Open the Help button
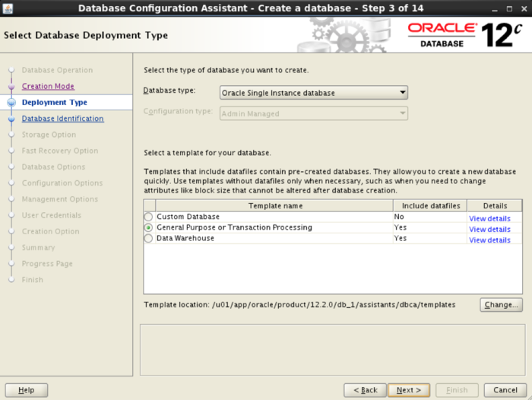 27,390
